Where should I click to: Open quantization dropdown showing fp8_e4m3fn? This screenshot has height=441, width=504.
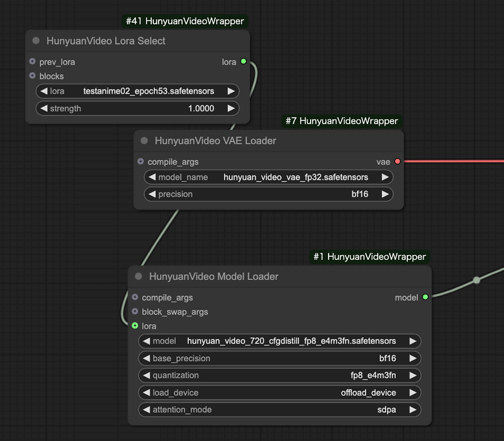tap(280, 375)
